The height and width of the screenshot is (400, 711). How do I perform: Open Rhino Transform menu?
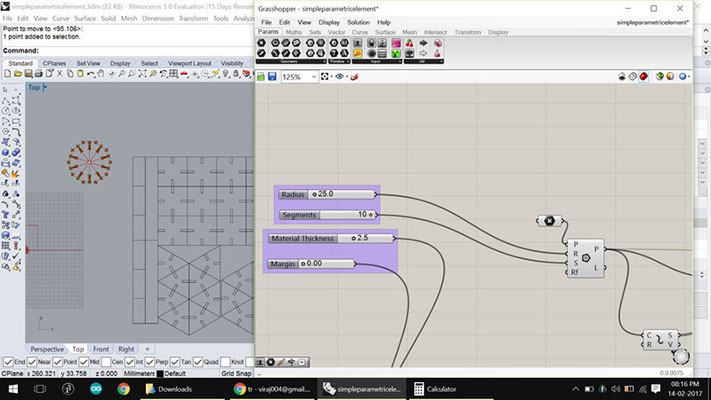(x=193, y=19)
